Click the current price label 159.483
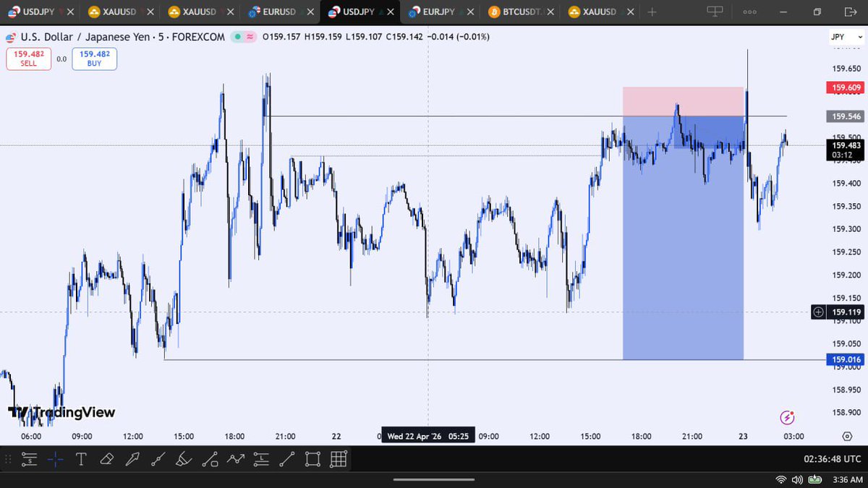Image resolution: width=868 pixels, height=488 pixels. (x=846, y=145)
